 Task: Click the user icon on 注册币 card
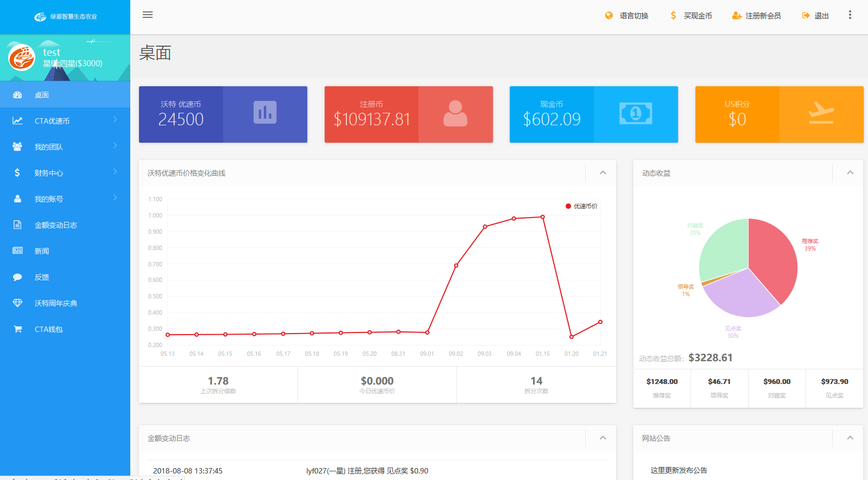click(x=455, y=114)
